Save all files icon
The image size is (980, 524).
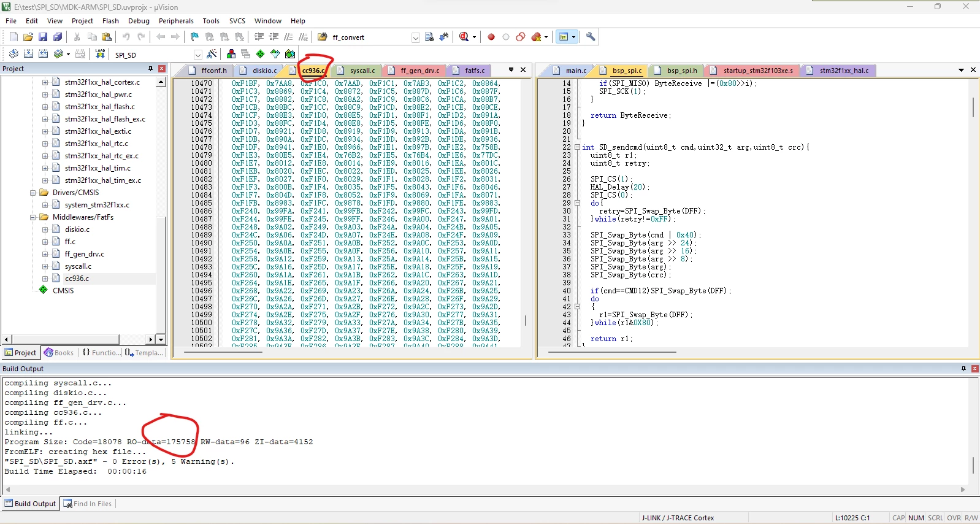(x=58, y=37)
